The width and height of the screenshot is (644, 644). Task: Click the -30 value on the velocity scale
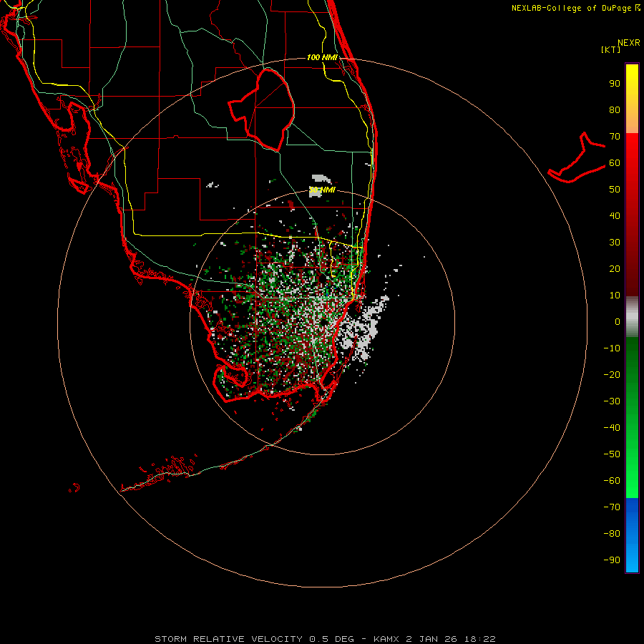pyautogui.click(x=612, y=401)
